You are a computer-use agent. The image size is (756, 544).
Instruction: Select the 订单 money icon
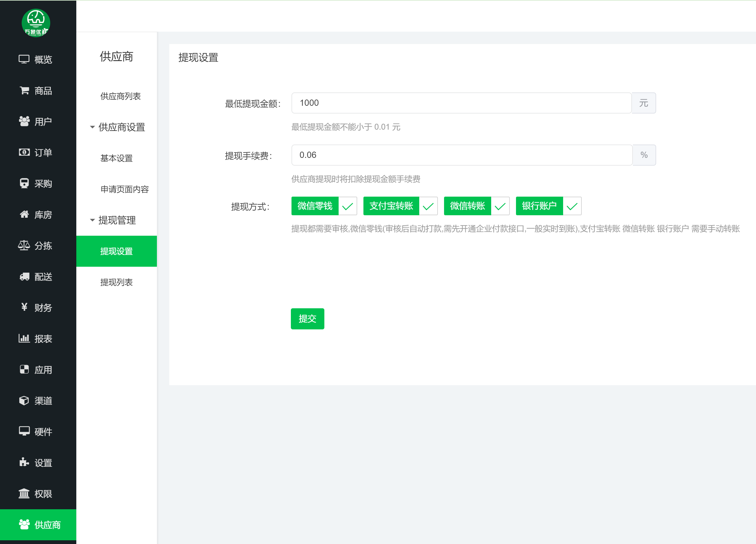24,152
